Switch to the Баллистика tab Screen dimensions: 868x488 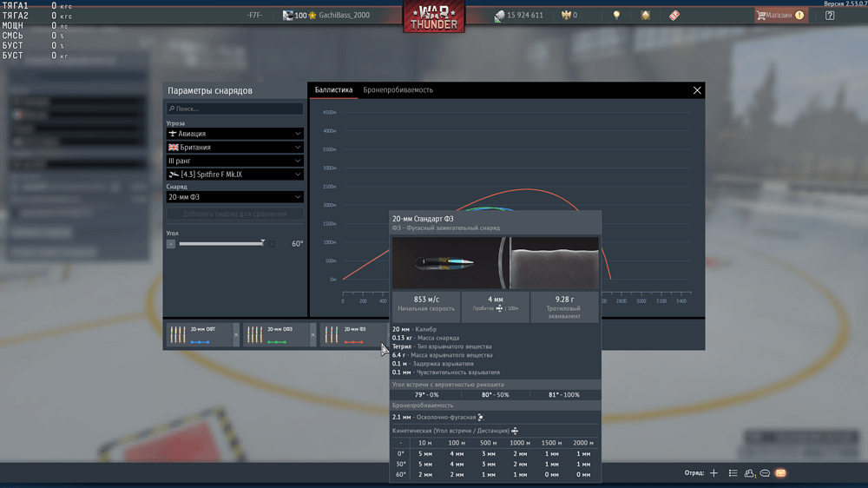click(333, 90)
